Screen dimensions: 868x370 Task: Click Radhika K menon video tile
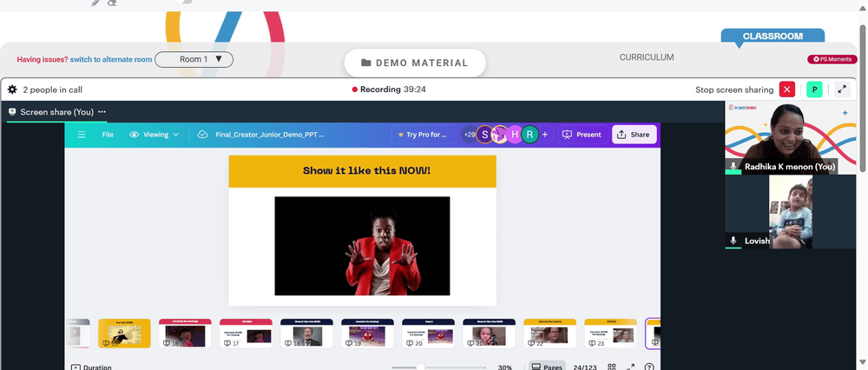791,137
